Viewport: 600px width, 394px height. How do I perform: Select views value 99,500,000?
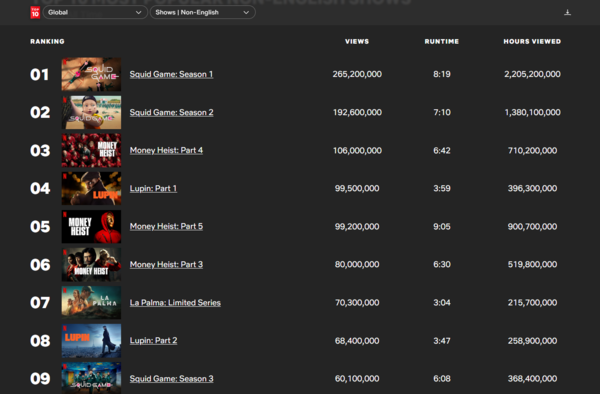[x=357, y=189]
